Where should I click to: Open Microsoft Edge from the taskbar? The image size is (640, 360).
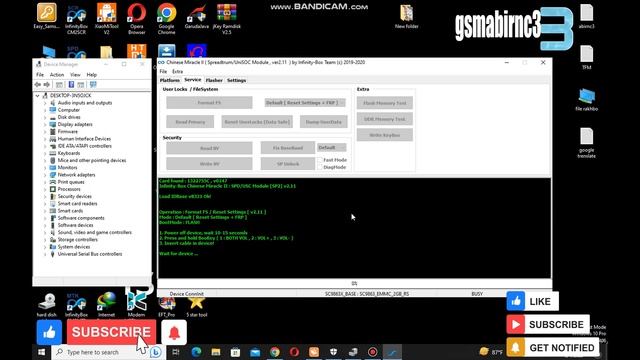point(196,352)
